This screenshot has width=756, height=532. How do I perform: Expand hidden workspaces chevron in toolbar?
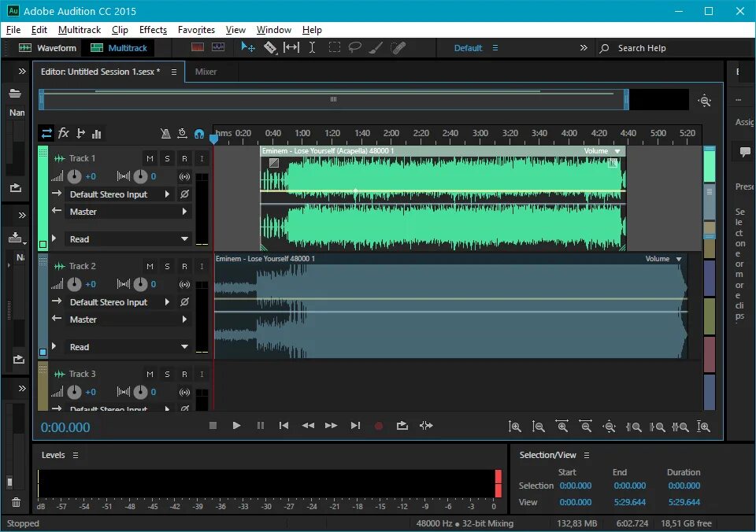point(584,48)
